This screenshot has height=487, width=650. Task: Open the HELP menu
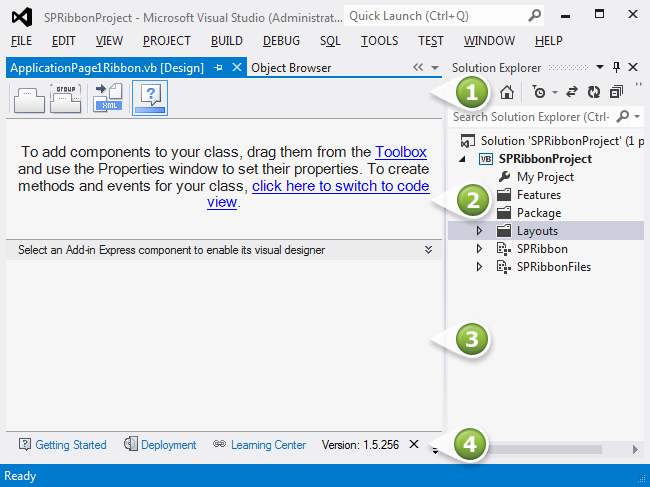click(x=548, y=41)
